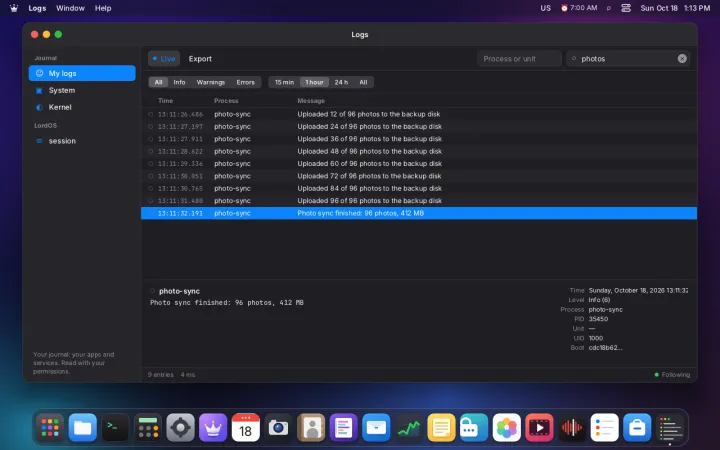The width and height of the screenshot is (720, 450).
Task: Click the System sidebar icon
Action: [x=39, y=90]
